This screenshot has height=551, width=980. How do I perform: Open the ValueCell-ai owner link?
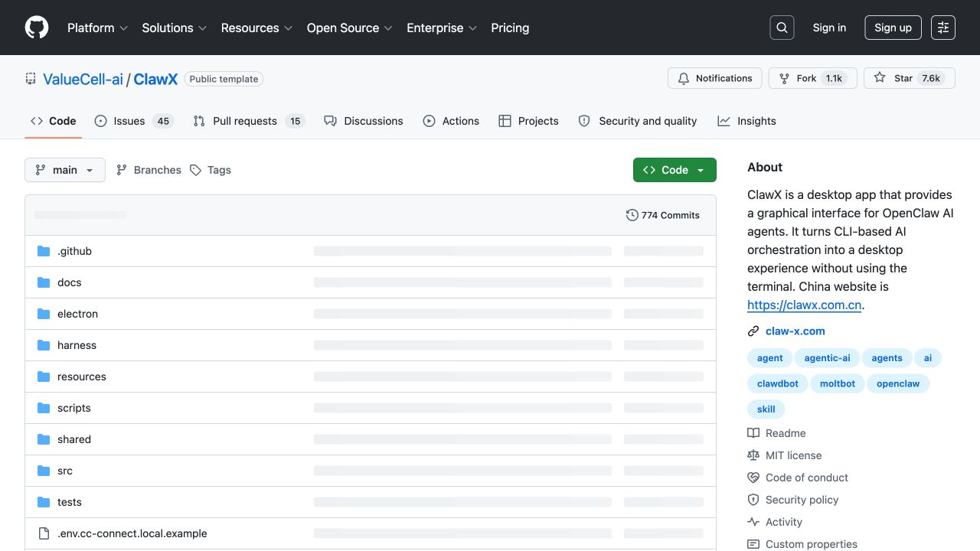83,79
